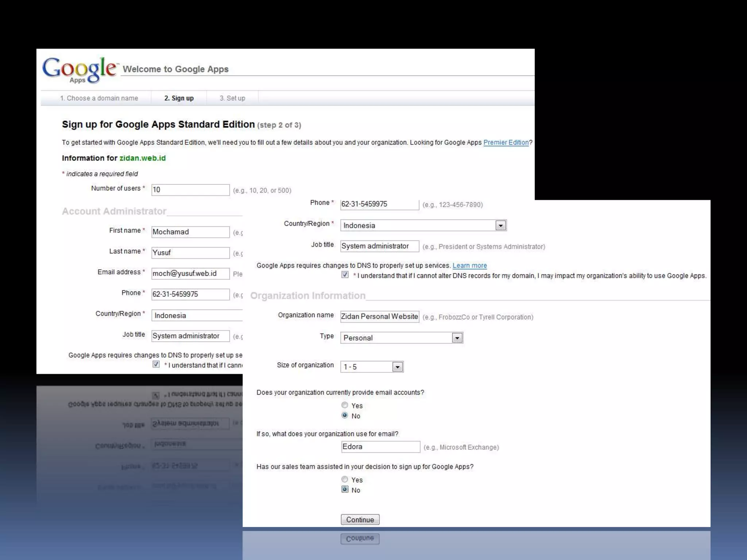Screen dimensions: 747x560
Task: Click the 'Account Administrator' section heading
Action: [114, 211]
